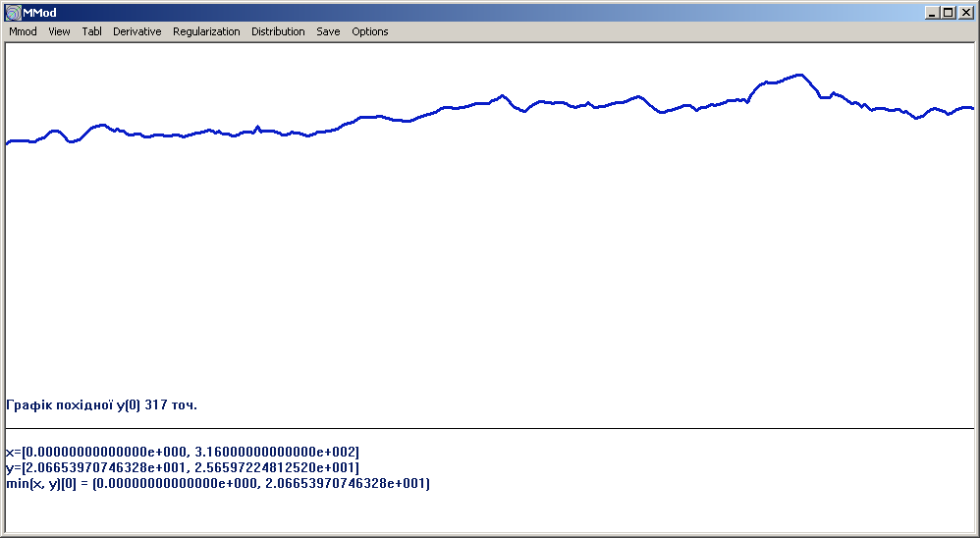Close the MMod window

(965, 13)
